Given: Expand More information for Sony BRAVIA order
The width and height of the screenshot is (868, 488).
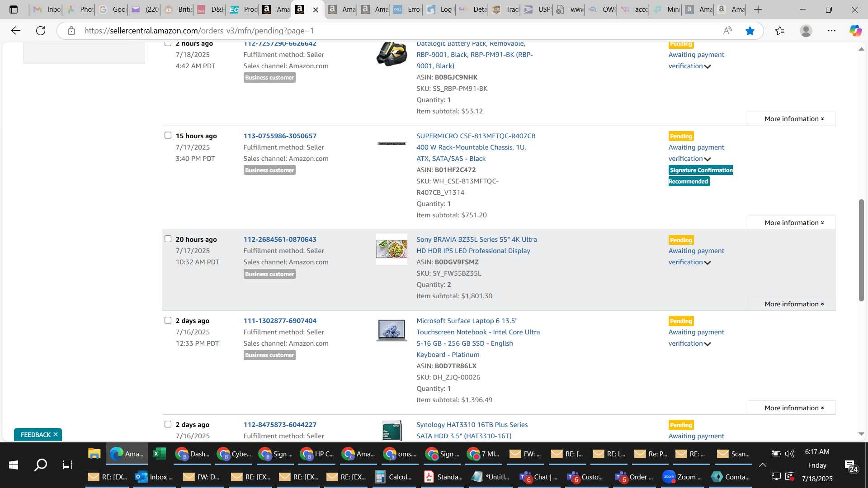Looking at the screenshot, I should pyautogui.click(x=792, y=304).
